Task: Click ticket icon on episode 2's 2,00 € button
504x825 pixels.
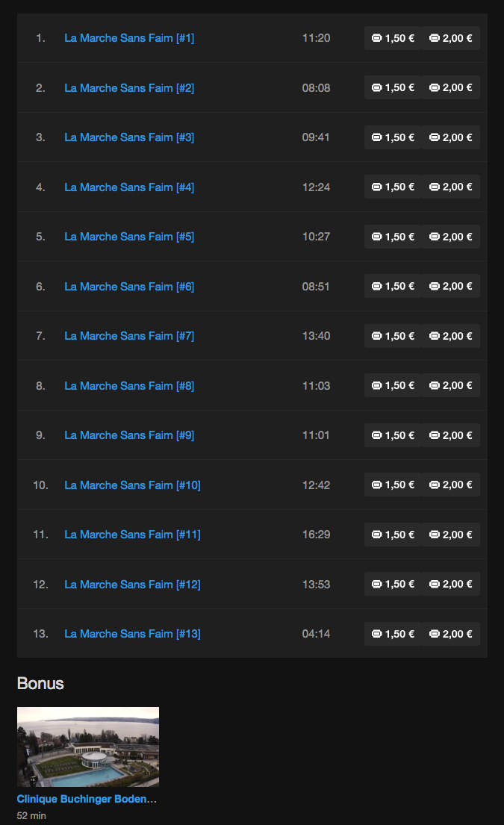Action: [434, 88]
